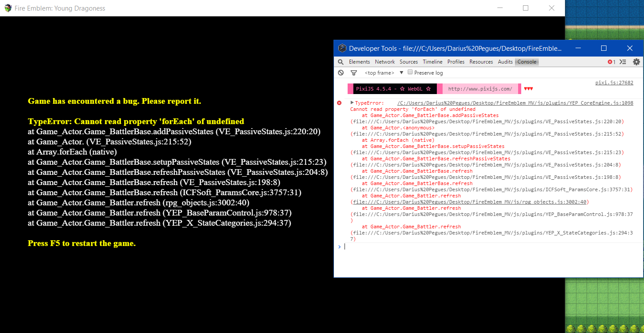Image resolution: width=644 pixels, height=333 pixels.
Task: Click the console prompt input line
Action: [x=490, y=246]
